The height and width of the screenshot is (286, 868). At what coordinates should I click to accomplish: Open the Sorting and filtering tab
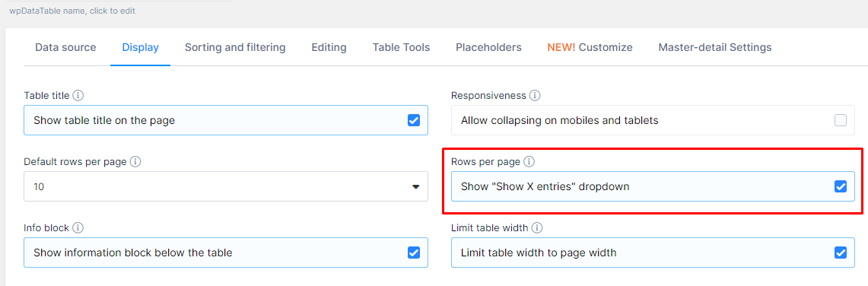235,48
